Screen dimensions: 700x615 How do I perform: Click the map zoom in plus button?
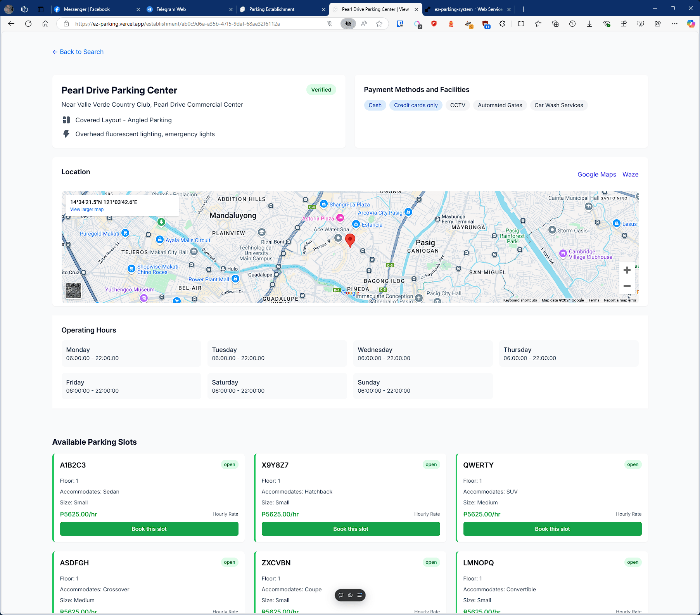click(x=627, y=270)
